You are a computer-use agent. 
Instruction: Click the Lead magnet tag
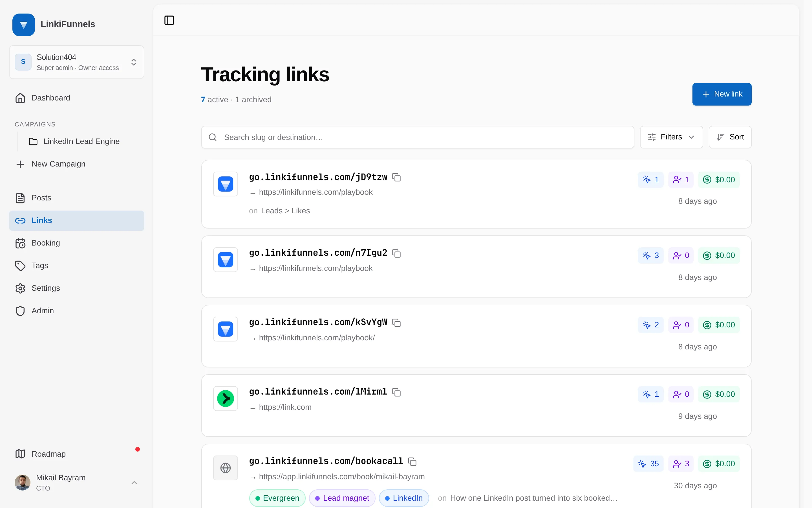pyautogui.click(x=342, y=498)
